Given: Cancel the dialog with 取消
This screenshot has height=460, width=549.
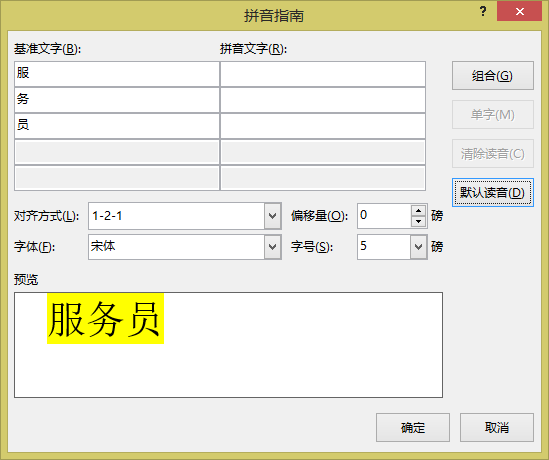Looking at the screenshot, I should (496, 427).
